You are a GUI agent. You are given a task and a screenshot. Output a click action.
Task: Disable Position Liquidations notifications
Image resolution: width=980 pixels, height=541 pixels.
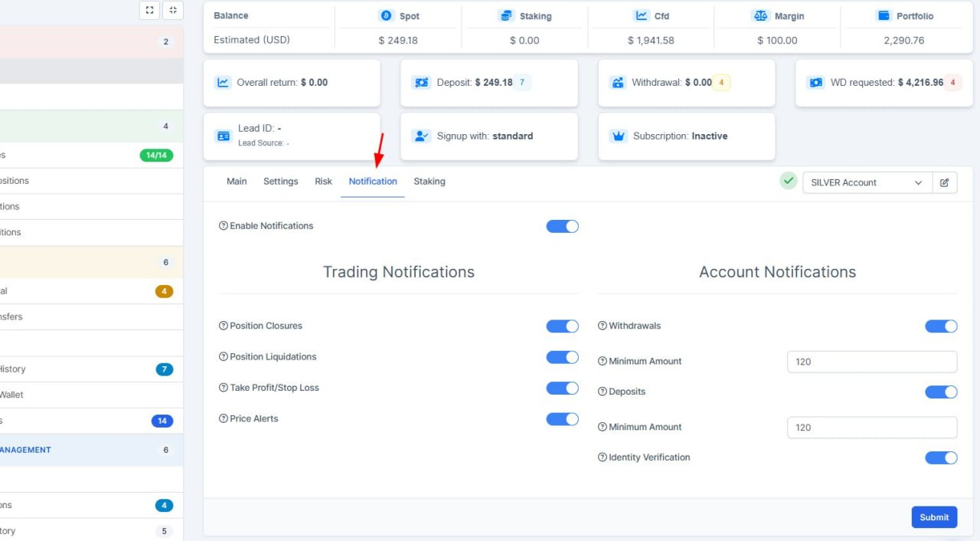click(562, 357)
